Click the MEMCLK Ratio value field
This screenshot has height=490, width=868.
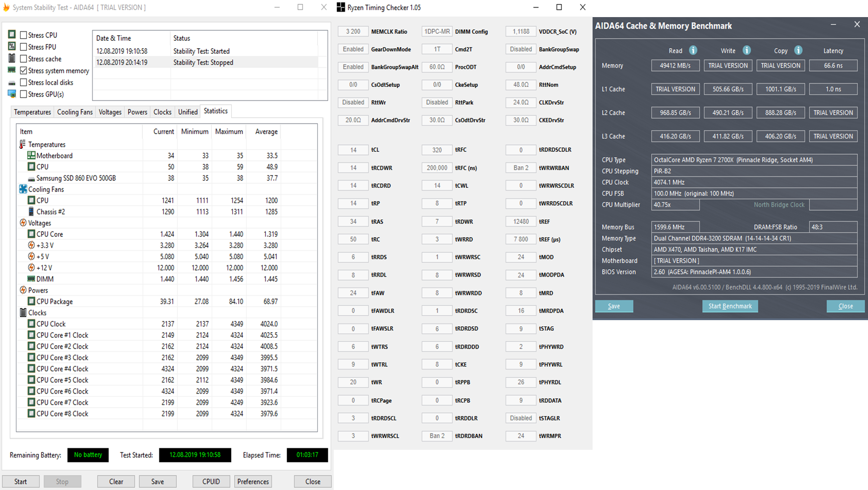353,31
